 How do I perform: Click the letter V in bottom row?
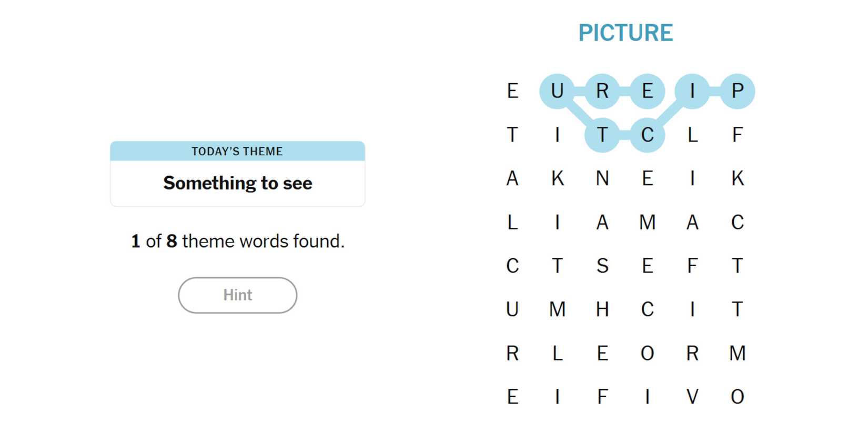click(x=692, y=397)
